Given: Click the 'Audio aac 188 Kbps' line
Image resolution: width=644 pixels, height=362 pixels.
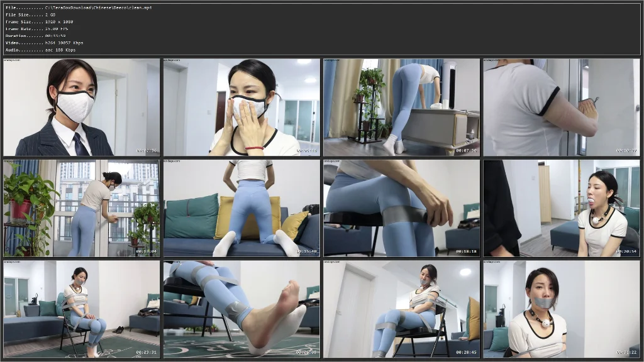Looking at the screenshot, I should click(41, 50).
